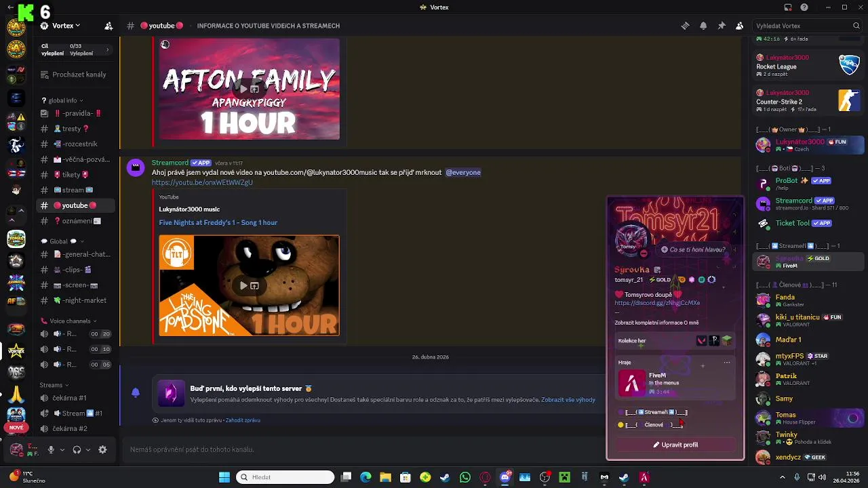Image resolution: width=868 pixels, height=488 pixels.
Task: Click the Členové role yellow color dot
Action: pyautogui.click(x=620, y=425)
